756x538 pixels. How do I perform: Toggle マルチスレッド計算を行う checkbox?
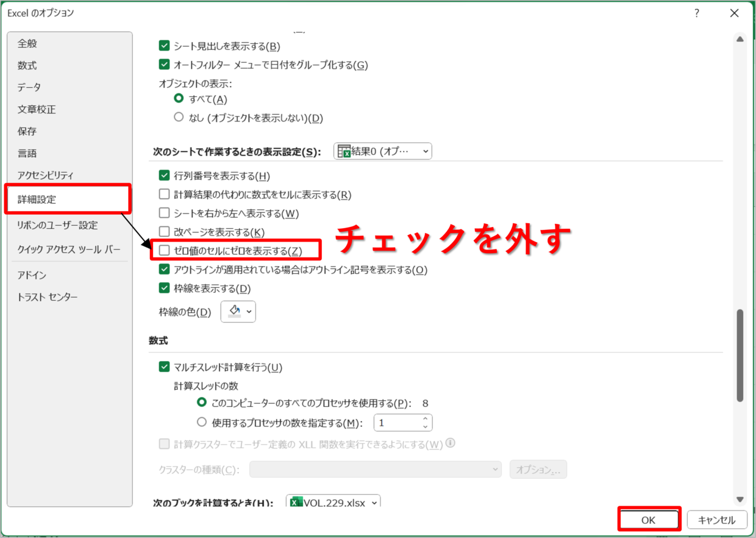coord(164,367)
